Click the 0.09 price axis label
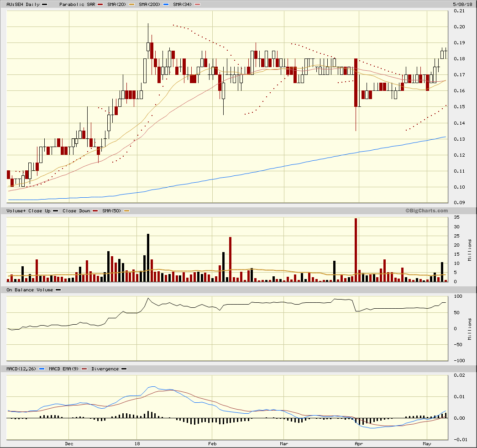Viewport: 477px width, 448px height. point(459,202)
